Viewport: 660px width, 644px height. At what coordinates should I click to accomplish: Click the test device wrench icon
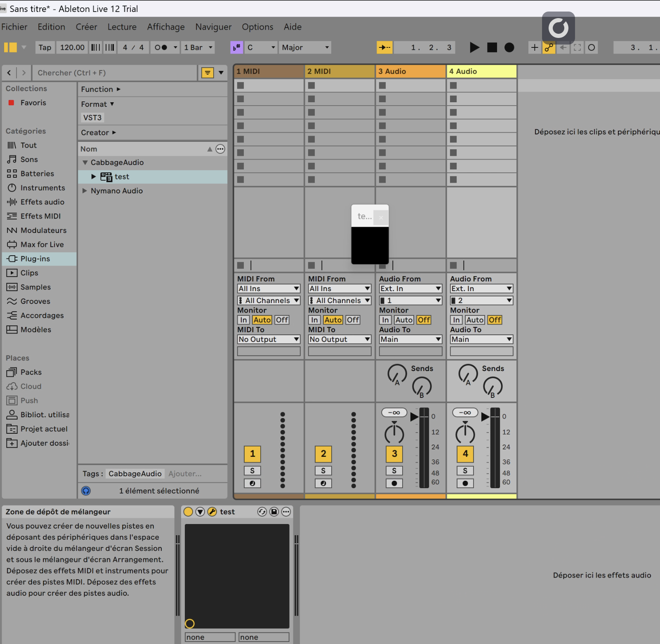[x=212, y=512]
